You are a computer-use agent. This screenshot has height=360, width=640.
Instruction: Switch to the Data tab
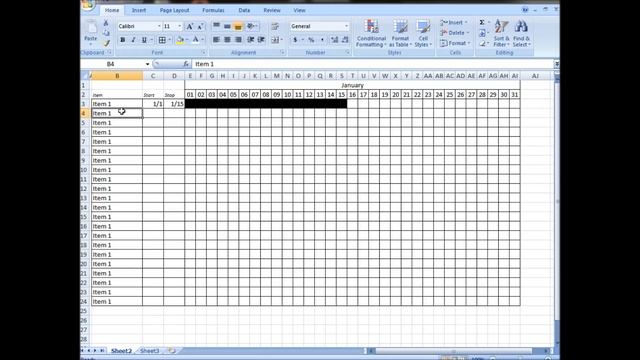point(244,10)
